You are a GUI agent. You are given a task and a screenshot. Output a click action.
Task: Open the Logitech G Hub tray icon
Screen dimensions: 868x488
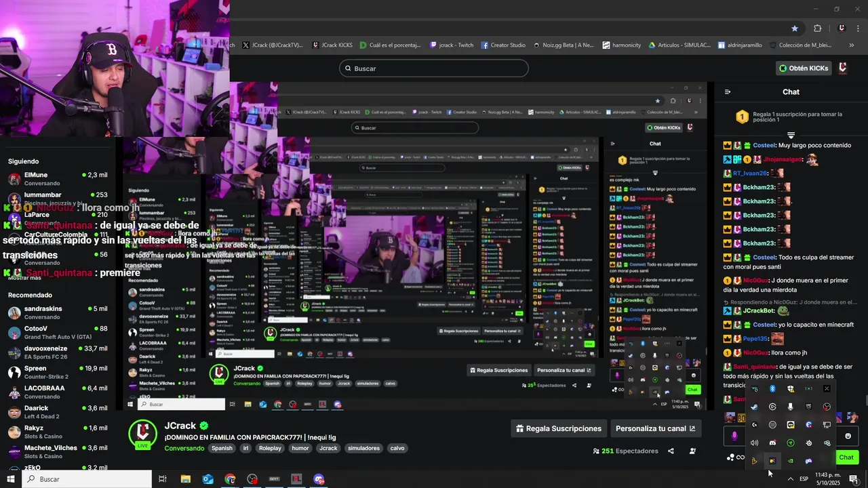(x=754, y=425)
